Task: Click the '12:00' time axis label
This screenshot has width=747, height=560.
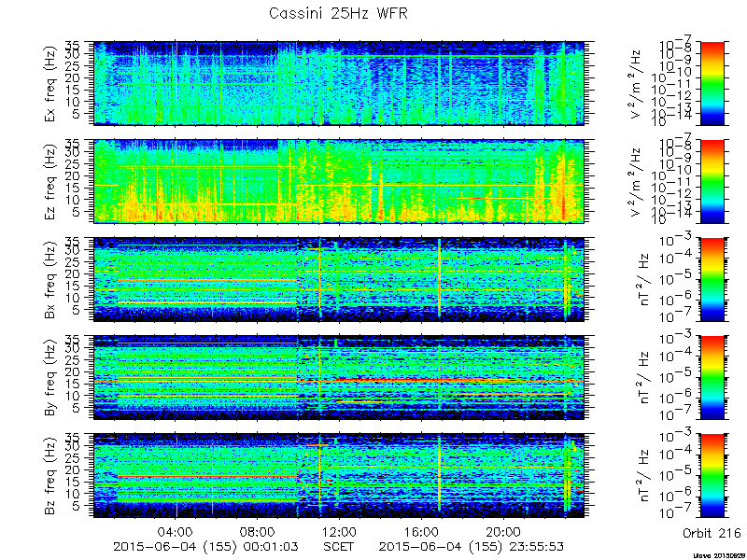Action: click(x=339, y=532)
